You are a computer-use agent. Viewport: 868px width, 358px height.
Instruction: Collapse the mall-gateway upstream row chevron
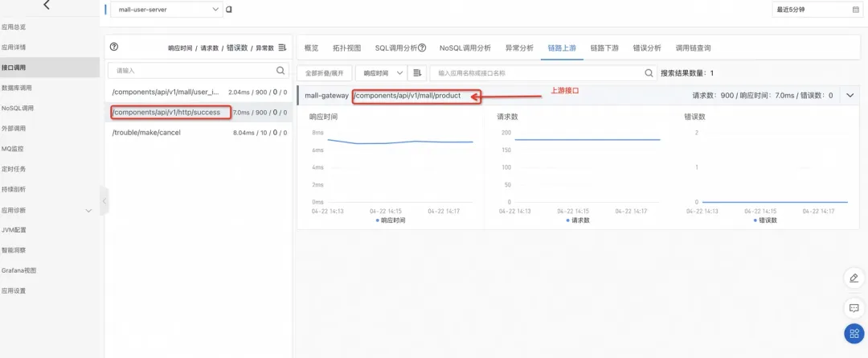pos(850,95)
